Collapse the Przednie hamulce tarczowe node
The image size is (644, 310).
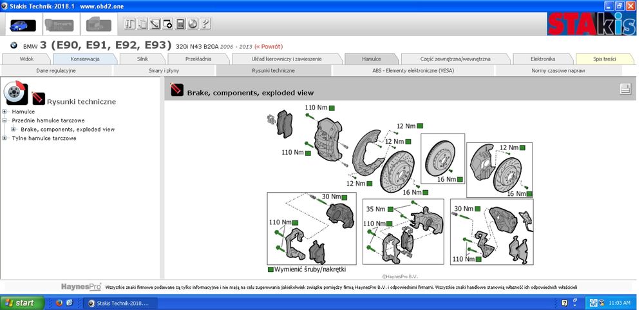(x=5, y=121)
